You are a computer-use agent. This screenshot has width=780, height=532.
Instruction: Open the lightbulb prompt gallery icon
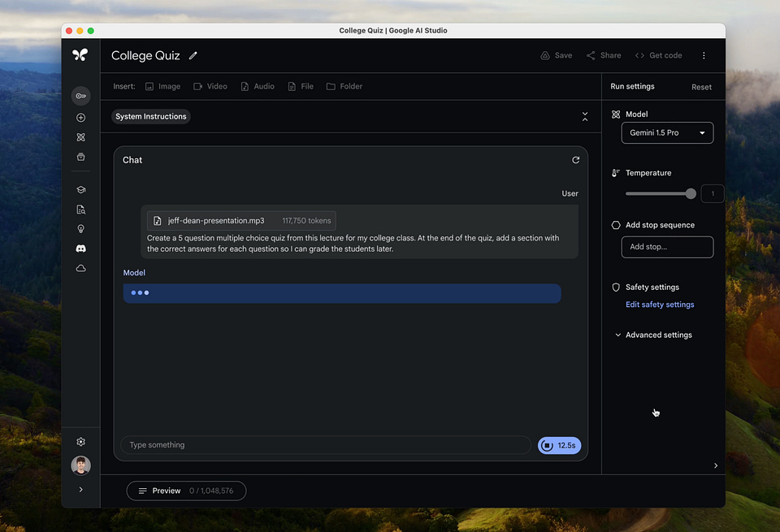pyautogui.click(x=80, y=229)
